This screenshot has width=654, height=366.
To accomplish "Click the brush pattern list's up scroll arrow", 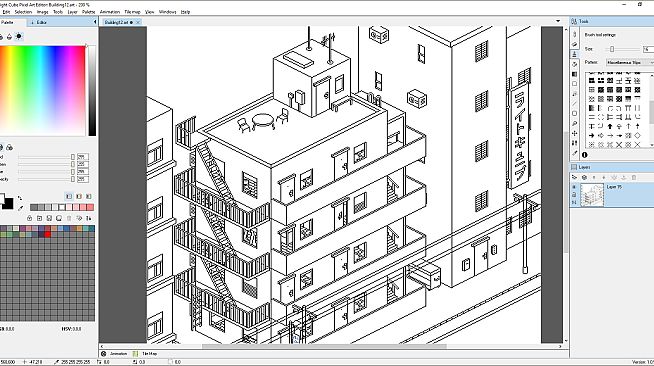I will pos(651,75).
